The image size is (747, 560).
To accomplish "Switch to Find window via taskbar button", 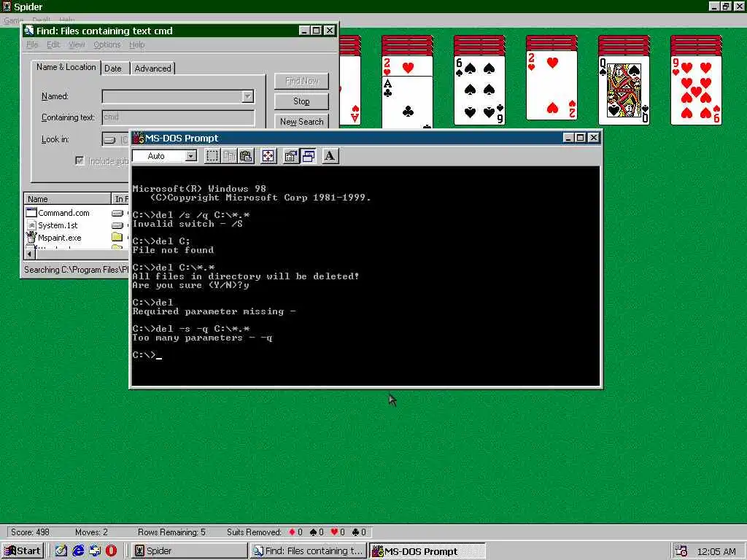I will (x=309, y=551).
